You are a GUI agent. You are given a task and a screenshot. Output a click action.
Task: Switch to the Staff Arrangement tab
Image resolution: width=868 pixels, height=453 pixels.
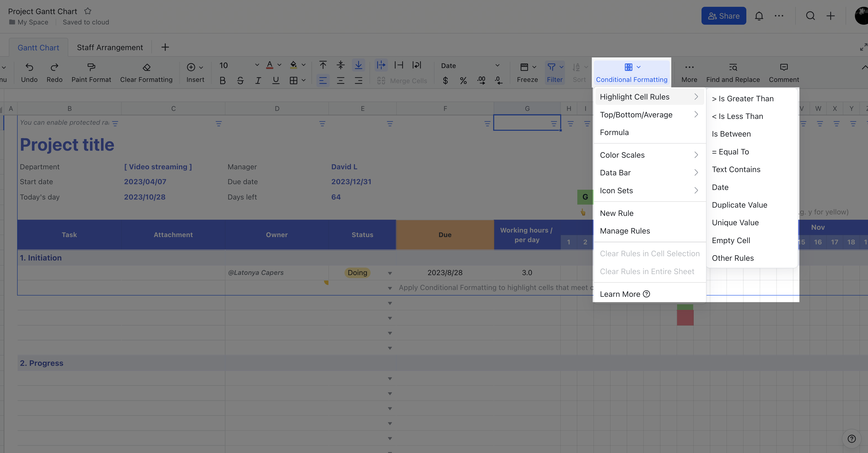tap(110, 47)
